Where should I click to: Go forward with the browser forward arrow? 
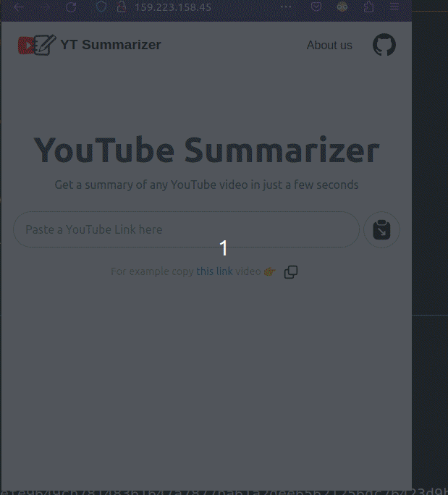coord(45,7)
